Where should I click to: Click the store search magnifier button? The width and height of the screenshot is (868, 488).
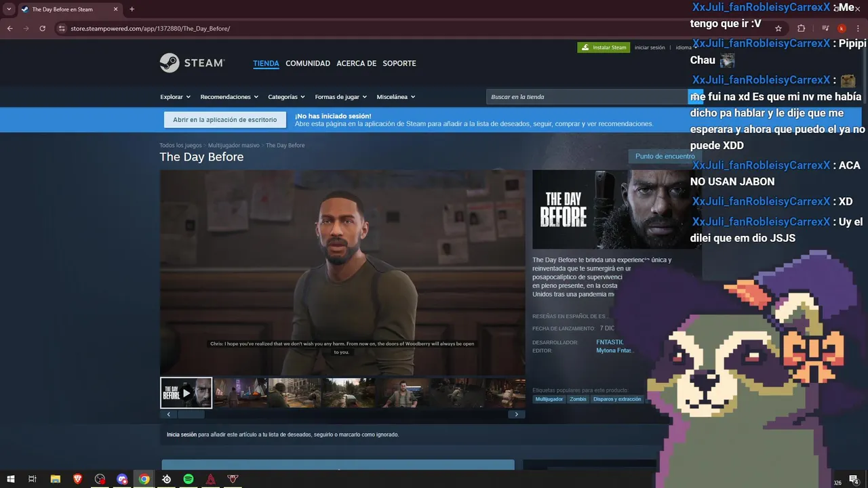695,97
